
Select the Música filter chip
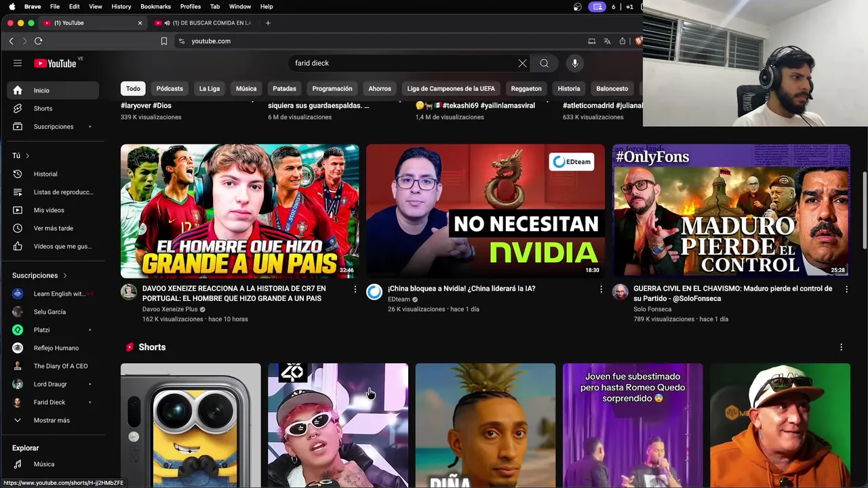click(x=246, y=89)
